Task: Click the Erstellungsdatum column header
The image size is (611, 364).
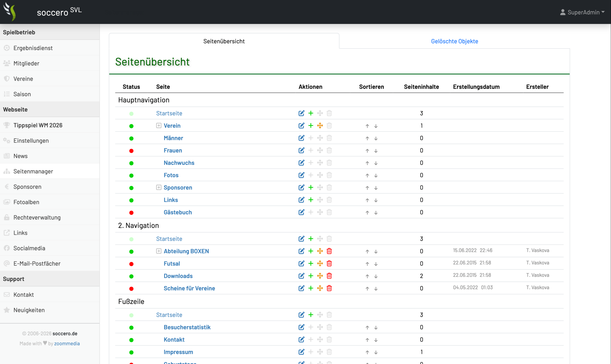Action: (x=476, y=87)
